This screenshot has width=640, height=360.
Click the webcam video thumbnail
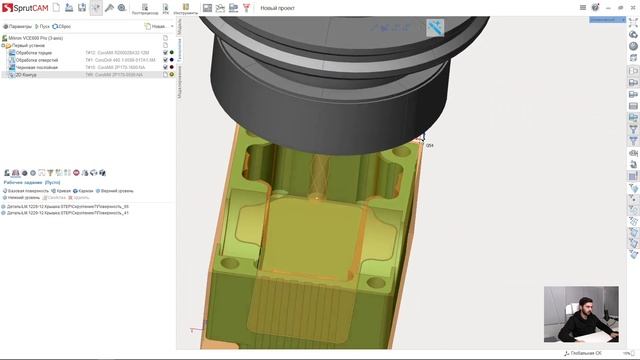(x=581, y=314)
